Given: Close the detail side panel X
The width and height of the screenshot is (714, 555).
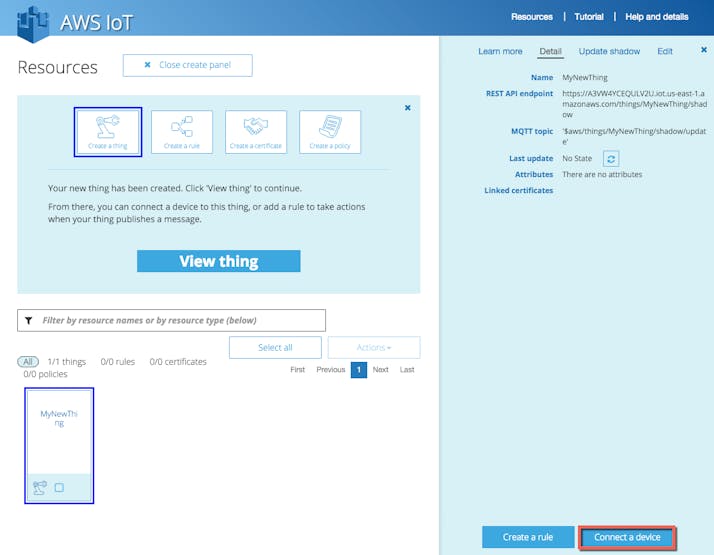Looking at the screenshot, I should (x=704, y=50).
